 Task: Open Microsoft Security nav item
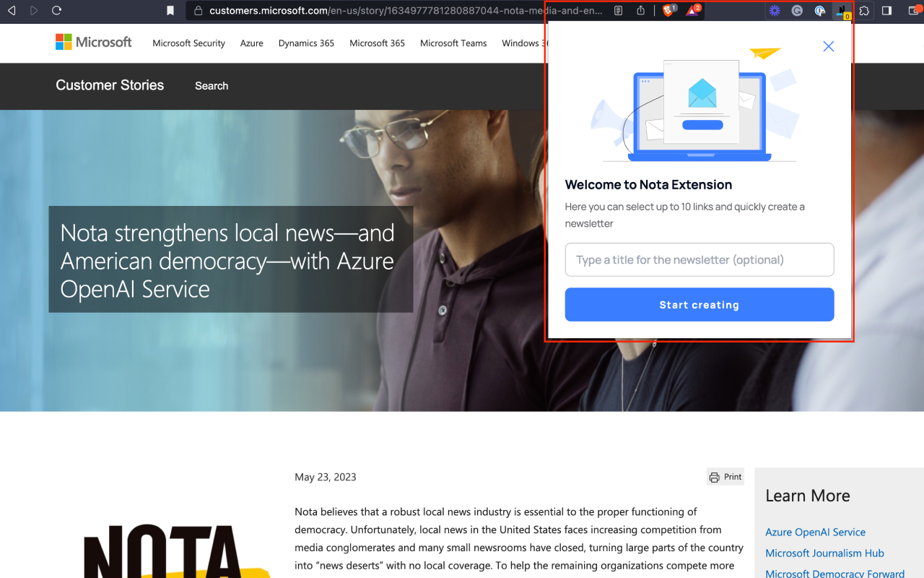tap(189, 43)
